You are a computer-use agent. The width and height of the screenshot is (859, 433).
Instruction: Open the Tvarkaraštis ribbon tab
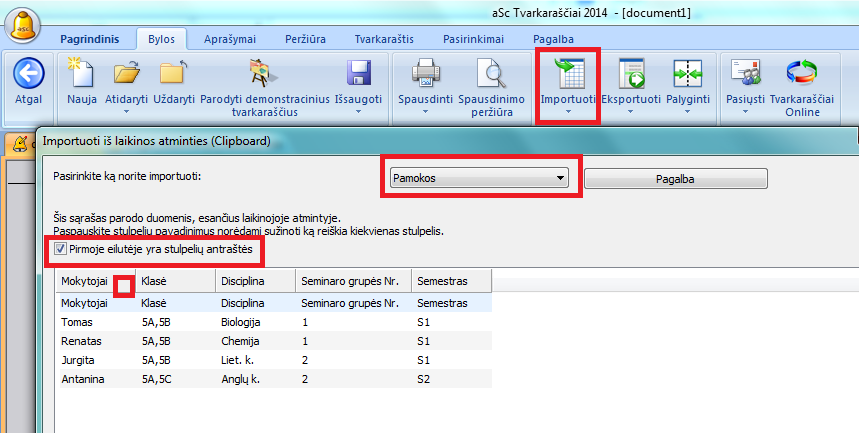[x=385, y=39]
